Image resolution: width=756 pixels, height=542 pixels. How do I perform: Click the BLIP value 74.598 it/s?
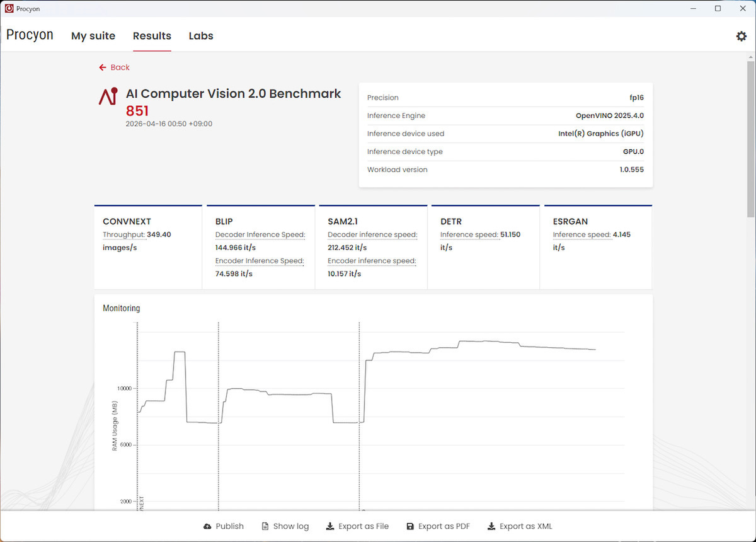[x=234, y=274]
